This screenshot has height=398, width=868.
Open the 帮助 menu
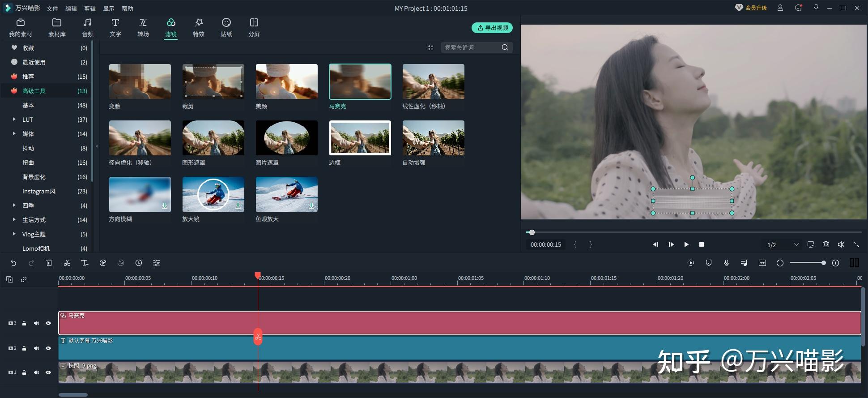pos(128,9)
